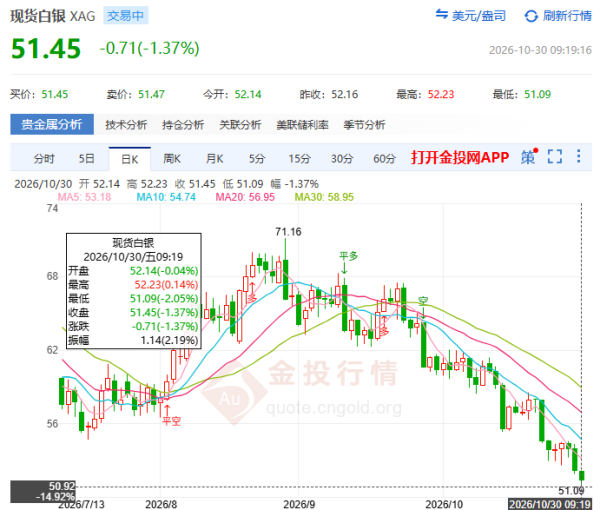Switch chart to 15分 interval
The image size is (600, 510).
coord(299,158)
